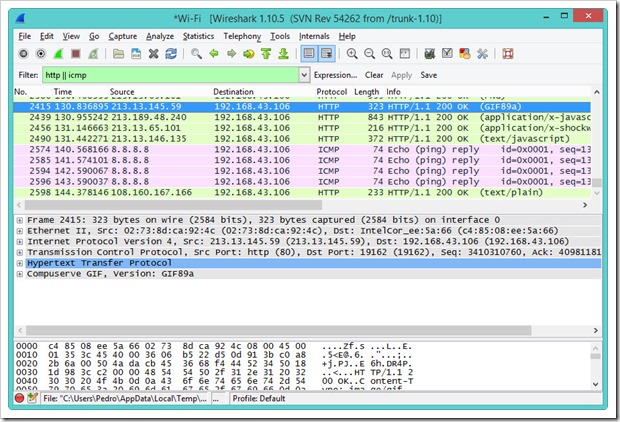This screenshot has height=422, width=620.
Task: Open help lifebuoy icon
Action: tap(508, 53)
